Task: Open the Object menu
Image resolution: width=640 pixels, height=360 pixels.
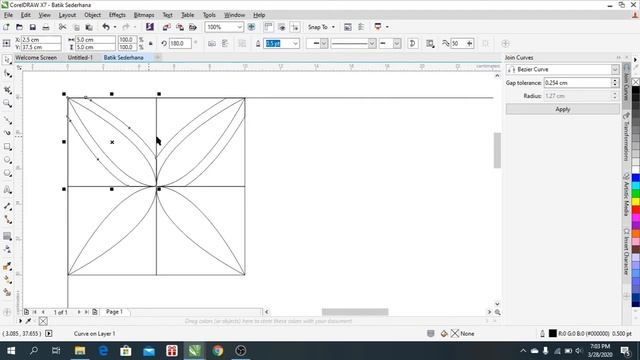Action: point(92,15)
